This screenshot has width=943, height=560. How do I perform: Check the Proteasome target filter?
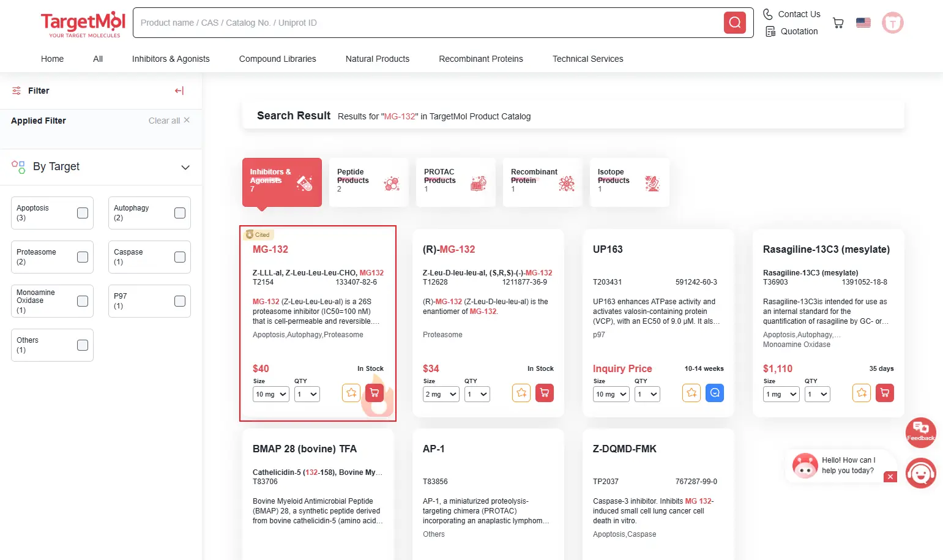(83, 257)
